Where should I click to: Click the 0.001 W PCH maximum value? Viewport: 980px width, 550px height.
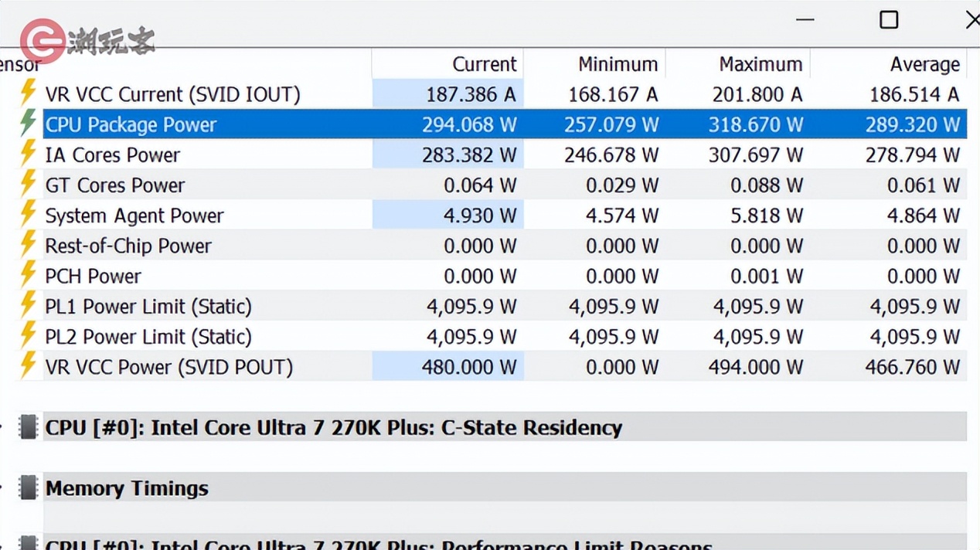pyautogui.click(x=767, y=276)
